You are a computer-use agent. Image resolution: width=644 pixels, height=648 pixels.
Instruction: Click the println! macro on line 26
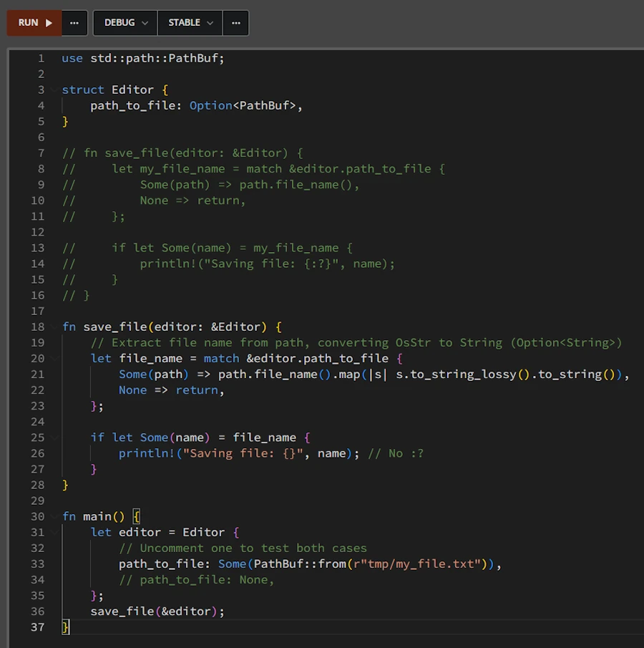(147, 453)
